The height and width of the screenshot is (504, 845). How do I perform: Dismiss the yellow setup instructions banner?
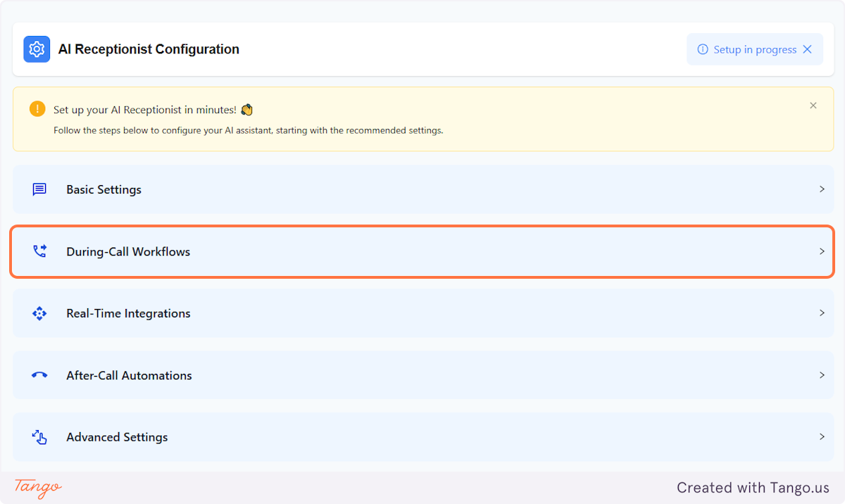(x=813, y=105)
